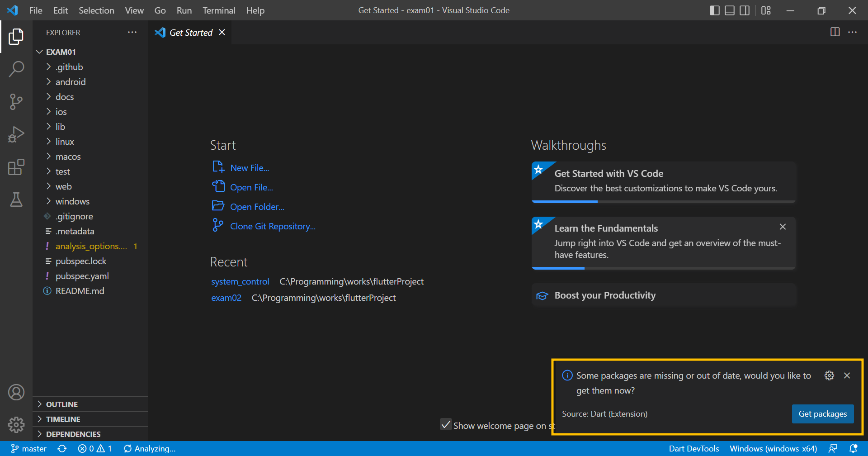This screenshot has width=868, height=456.
Task: Close the Get Started tab
Action: click(222, 32)
